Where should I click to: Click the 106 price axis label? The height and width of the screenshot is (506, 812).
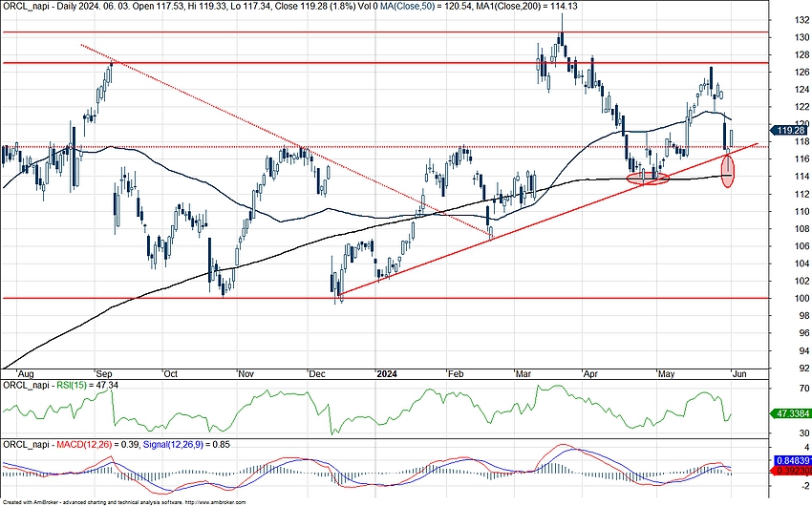point(802,246)
